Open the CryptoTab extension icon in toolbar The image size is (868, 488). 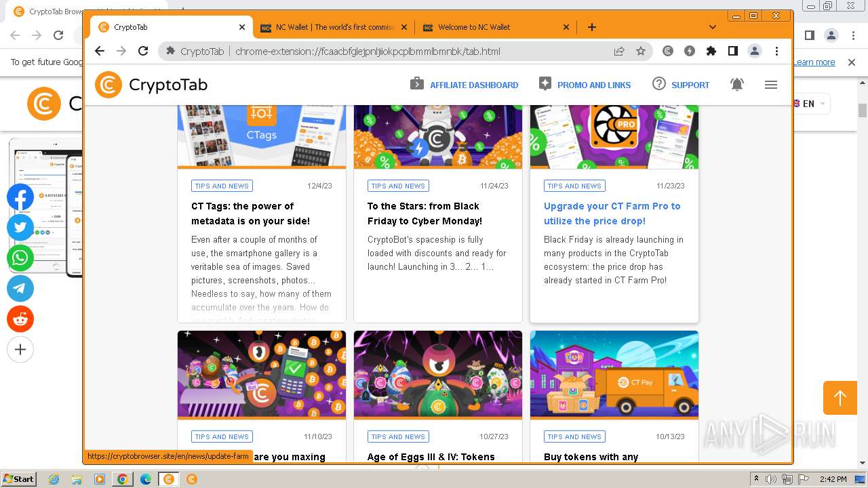[x=668, y=51]
